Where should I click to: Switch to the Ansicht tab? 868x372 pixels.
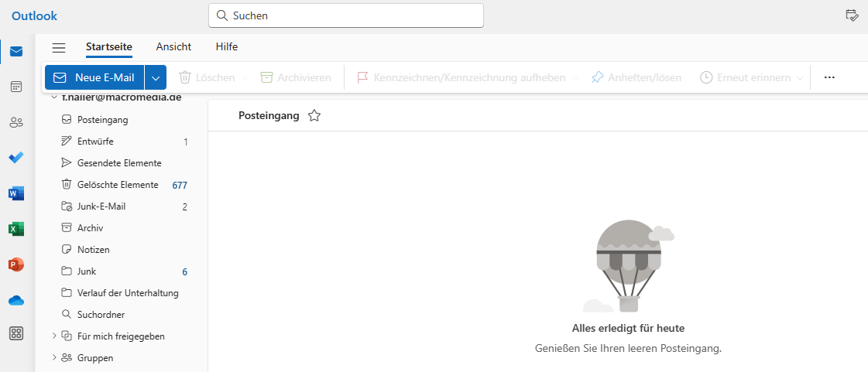point(173,47)
